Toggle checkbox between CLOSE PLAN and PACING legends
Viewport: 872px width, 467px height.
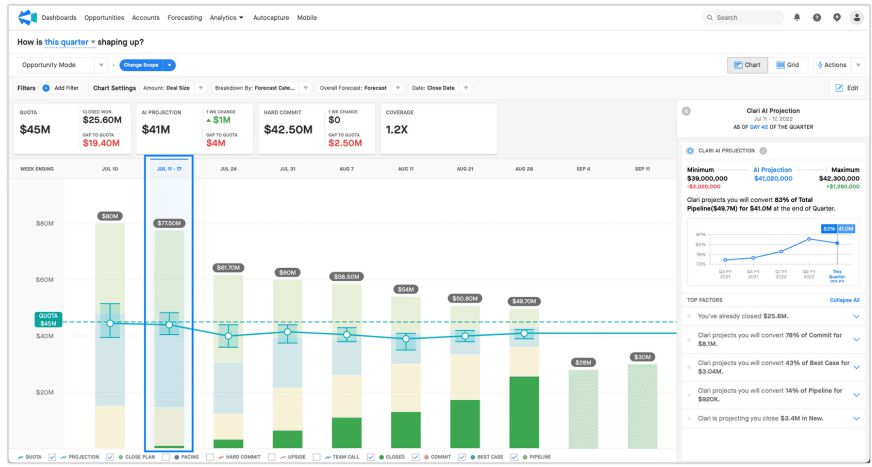(x=166, y=457)
